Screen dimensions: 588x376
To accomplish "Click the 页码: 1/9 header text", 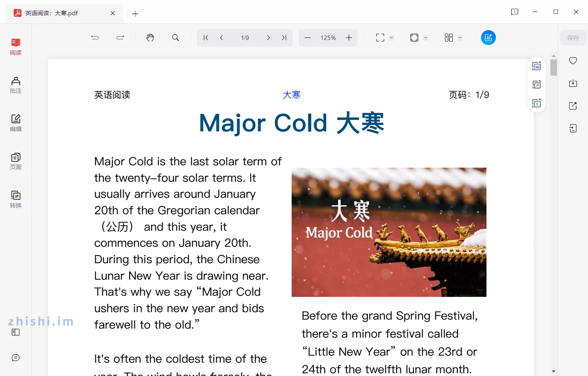I will coord(469,95).
